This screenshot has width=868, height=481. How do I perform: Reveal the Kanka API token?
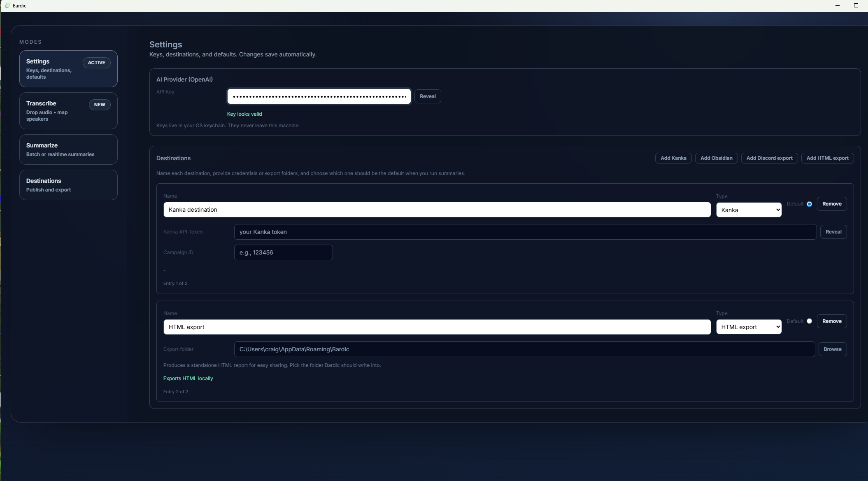(833, 232)
